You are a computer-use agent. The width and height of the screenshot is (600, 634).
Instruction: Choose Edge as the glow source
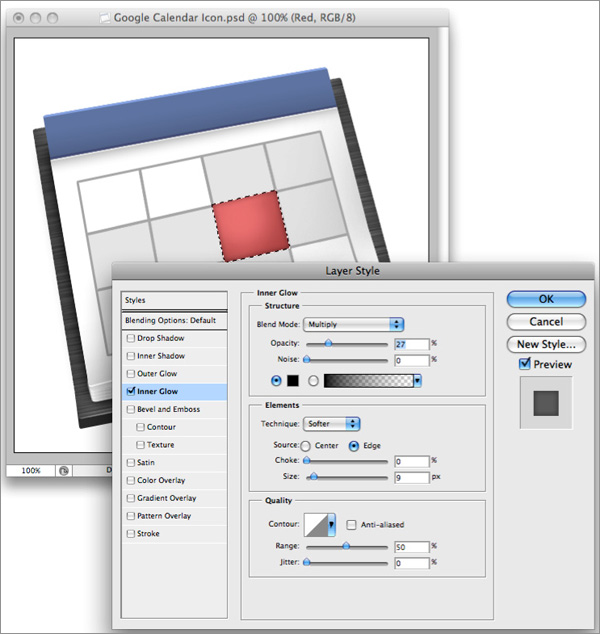354,446
